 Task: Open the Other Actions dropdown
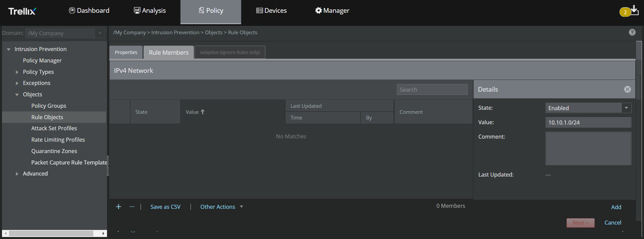pyautogui.click(x=221, y=207)
